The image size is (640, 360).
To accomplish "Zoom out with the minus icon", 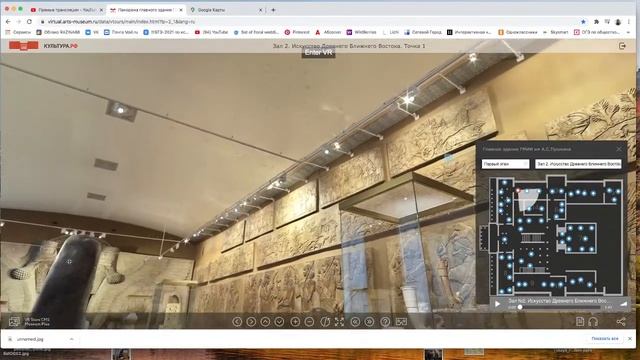I will (x=309, y=322).
